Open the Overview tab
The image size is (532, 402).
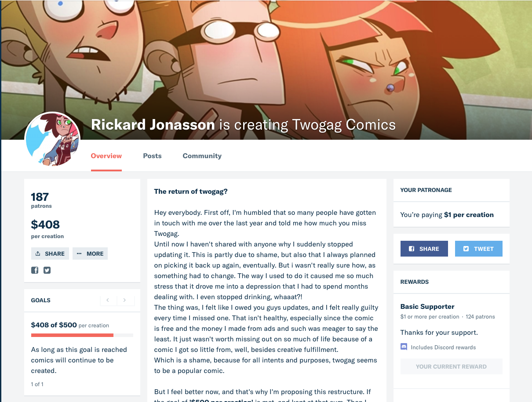click(x=106, y=156)
